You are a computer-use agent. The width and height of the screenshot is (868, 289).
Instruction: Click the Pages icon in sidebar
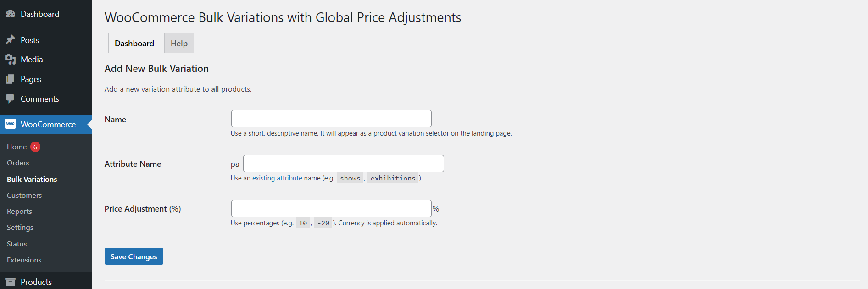[10, 79]
